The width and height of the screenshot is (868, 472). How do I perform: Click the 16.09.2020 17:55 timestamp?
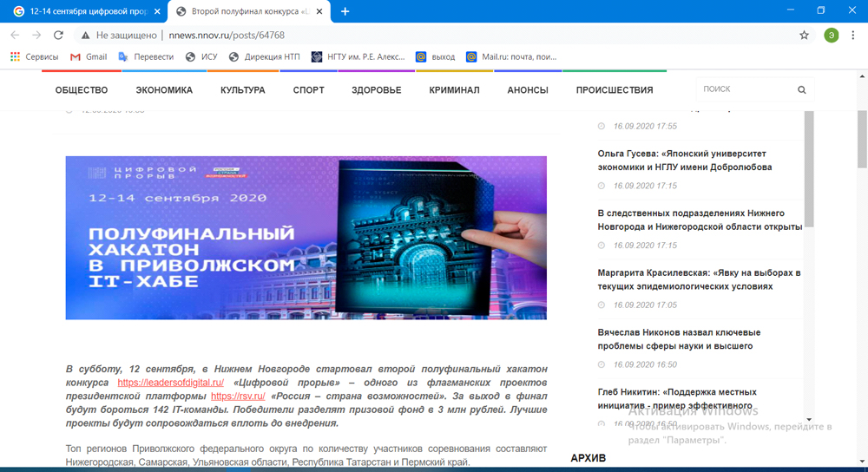coord(645,126)
